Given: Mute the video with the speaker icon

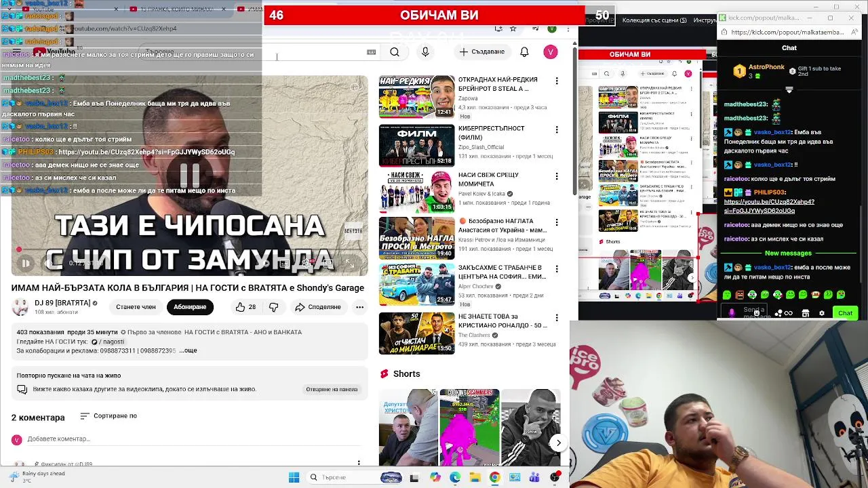Looking at the screenshot, I should [x=50, y=264].
